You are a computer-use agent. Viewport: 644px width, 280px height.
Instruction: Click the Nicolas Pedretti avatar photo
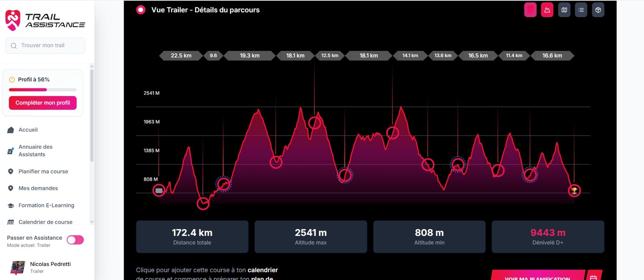pos(18,267)
